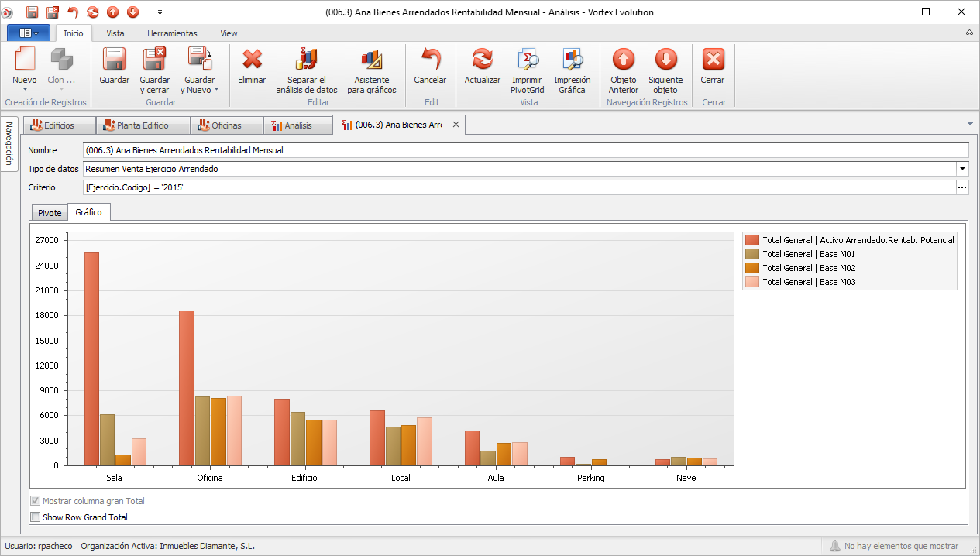Toggle Mostrar columna gran Total checkbox

[x=35, y=501]
